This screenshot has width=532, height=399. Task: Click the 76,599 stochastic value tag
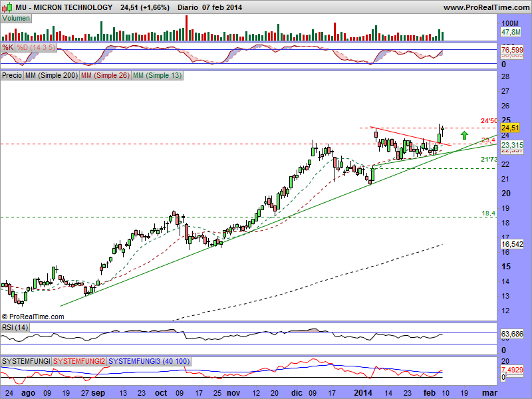pyautogui.click(x=512, y=50)
